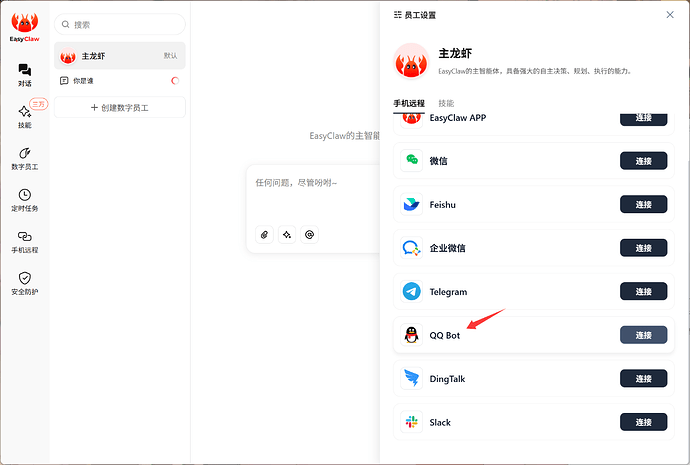This screenshot has height=465, width=690.
Task: Connect 企业微信 with 连接 button
Action: (x=643, y=248)
